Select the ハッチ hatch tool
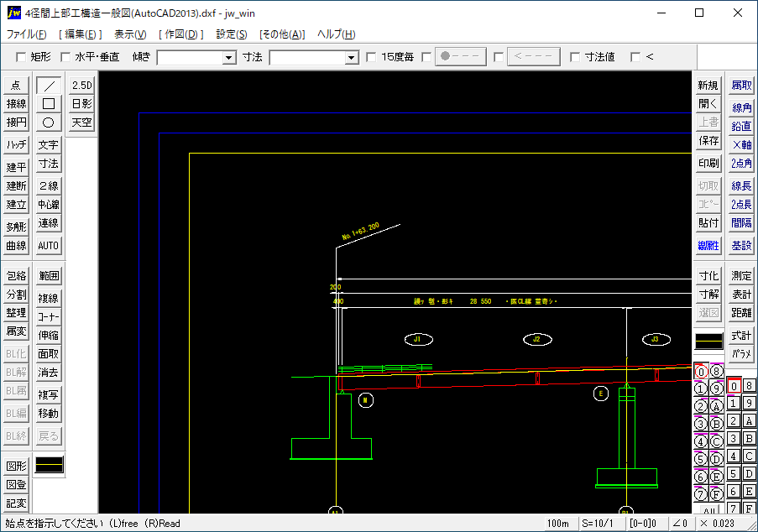758x532 pixels. coord(16,144)
